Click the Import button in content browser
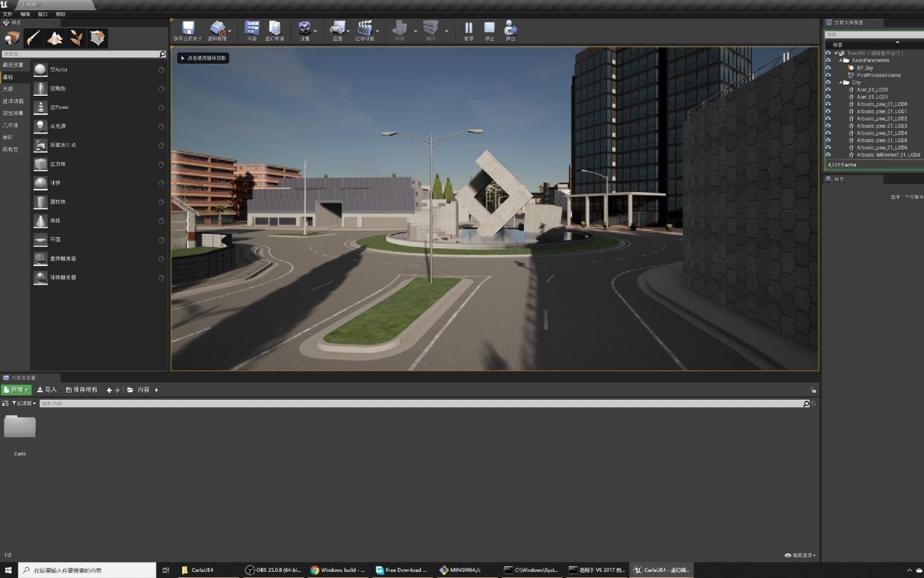 coord(47,390)
